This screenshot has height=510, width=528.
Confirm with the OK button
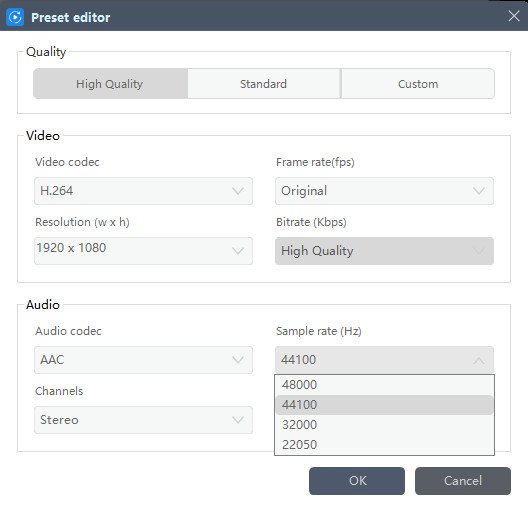click(357, 481)
